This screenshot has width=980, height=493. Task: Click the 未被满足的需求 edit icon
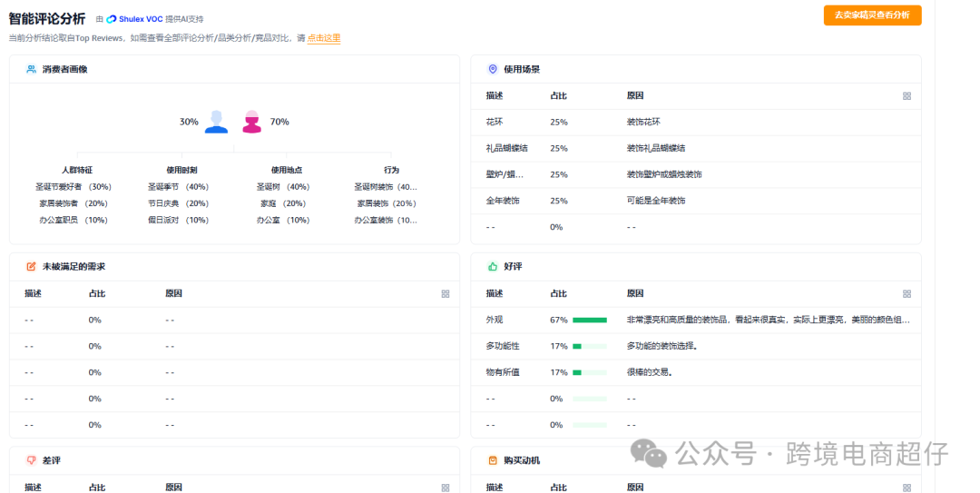pyautogui.click(x=32, y=267)
